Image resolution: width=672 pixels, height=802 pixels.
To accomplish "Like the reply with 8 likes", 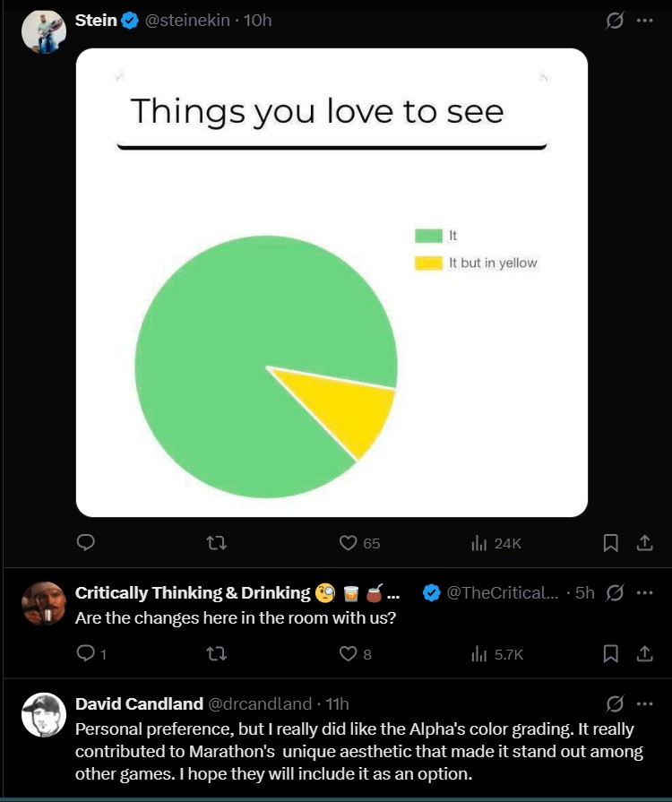I will [348, 654].
